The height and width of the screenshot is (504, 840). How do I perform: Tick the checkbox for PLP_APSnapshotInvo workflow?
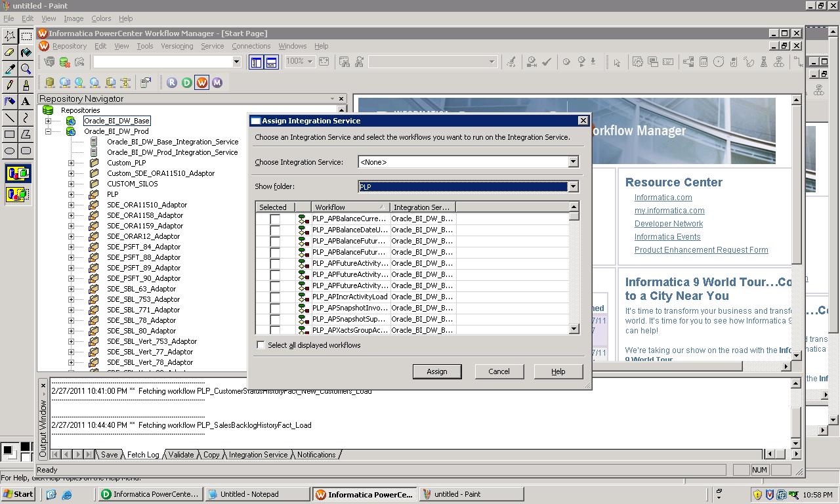[275, 308]
